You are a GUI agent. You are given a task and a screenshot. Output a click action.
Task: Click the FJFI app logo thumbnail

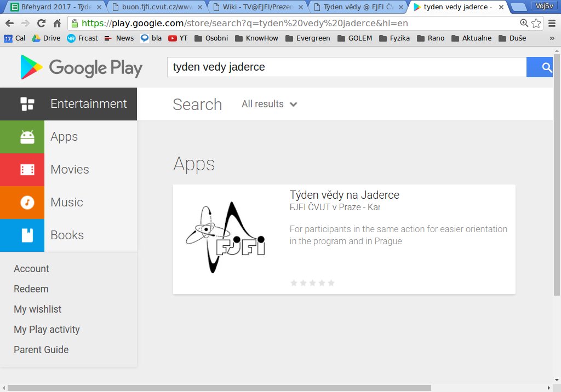[226, 238]
